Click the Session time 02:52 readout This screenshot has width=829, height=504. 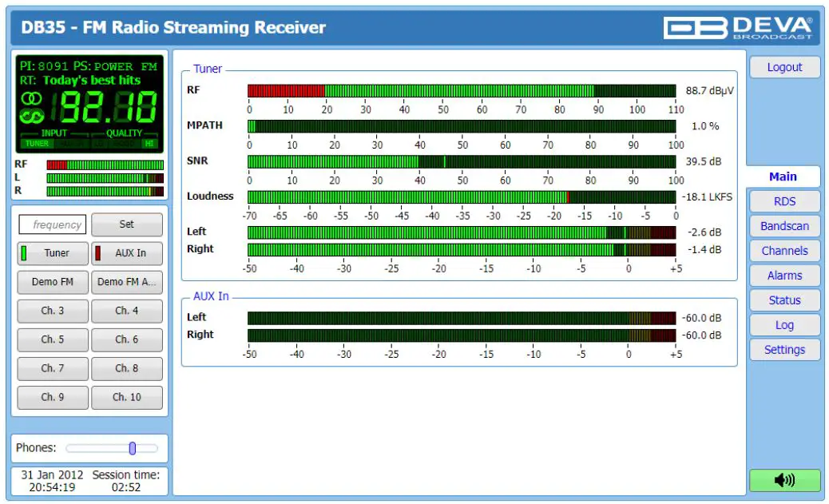(126, 481)
